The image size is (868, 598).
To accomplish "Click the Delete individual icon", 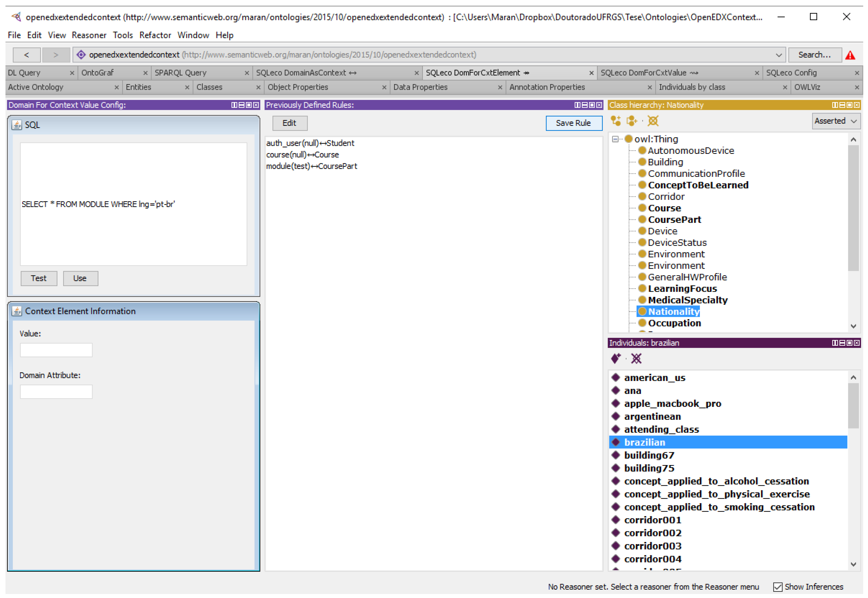I will click(636, 359).
